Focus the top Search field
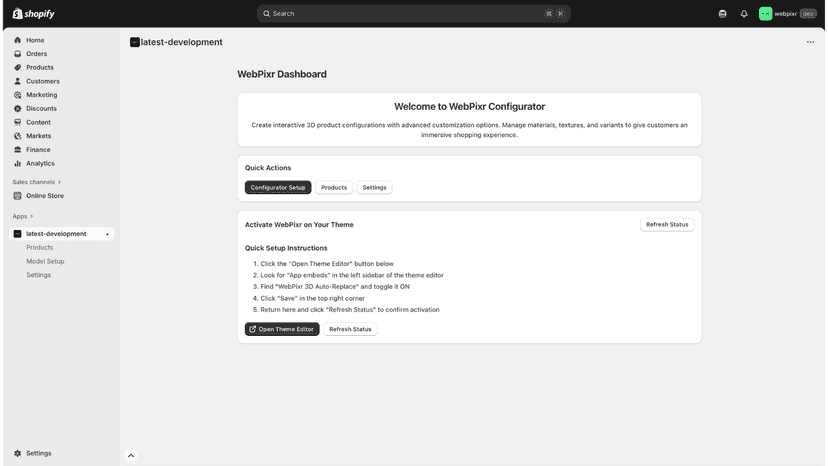828x466 pixels. (x=413, y=14)
